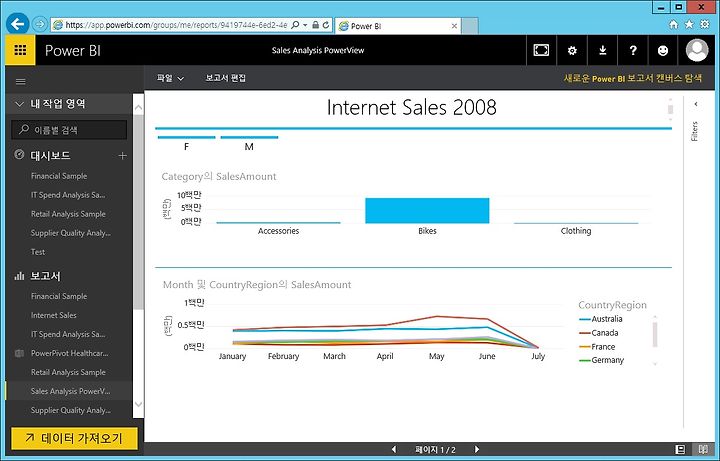Click the feedback smiley icon
Image resolution: width=720 pixels, height=461 pixels.
(x=663, y=51)
